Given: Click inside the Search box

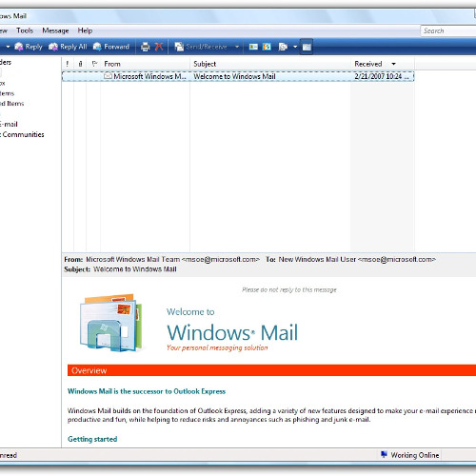Looking at the screenshot, I should point(448,30).
